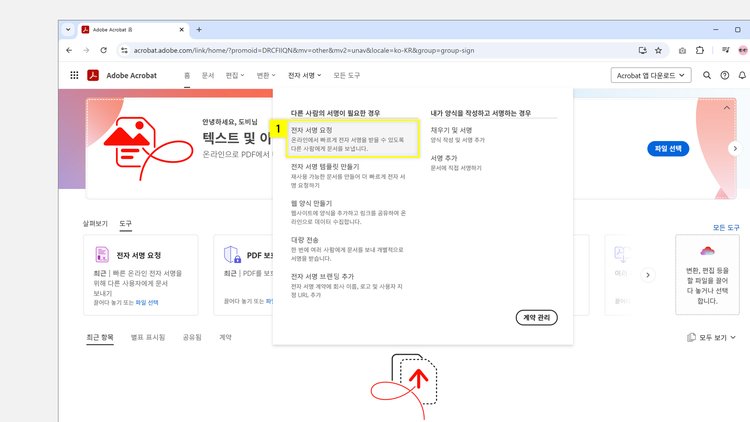Click the 계약 관리 button
Screen dimensions: 750x422
tap(536, 318)
